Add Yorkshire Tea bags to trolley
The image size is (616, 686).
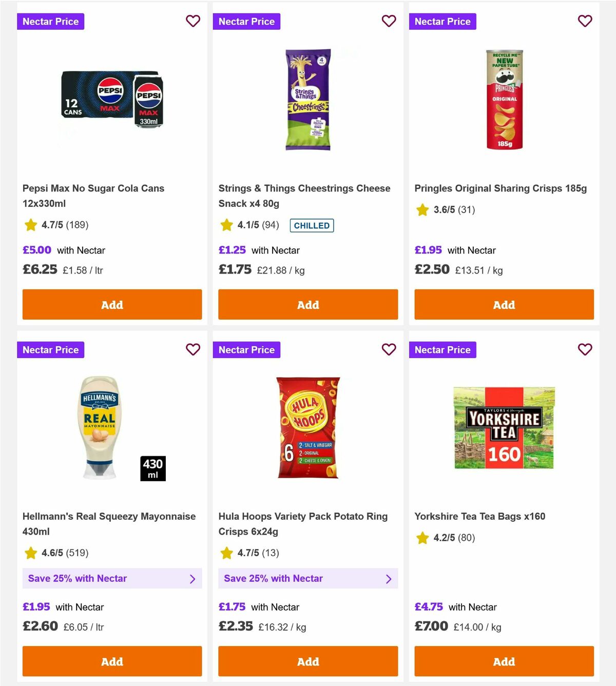click(504, 661)
